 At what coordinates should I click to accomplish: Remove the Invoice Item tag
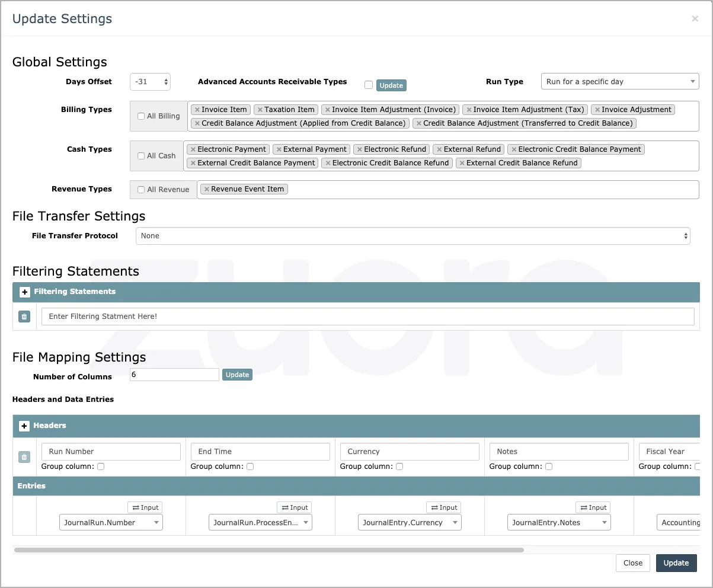click(x=197, y=110)
